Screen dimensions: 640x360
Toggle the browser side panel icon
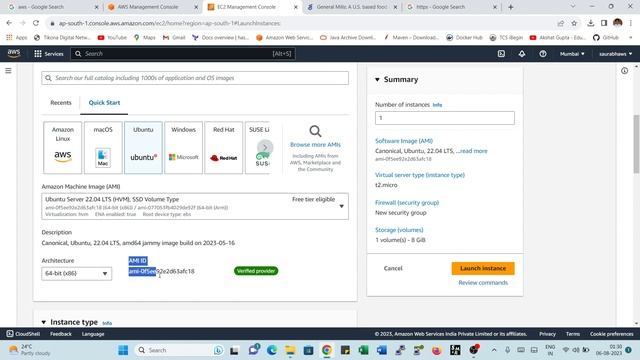tap(604, 23)
